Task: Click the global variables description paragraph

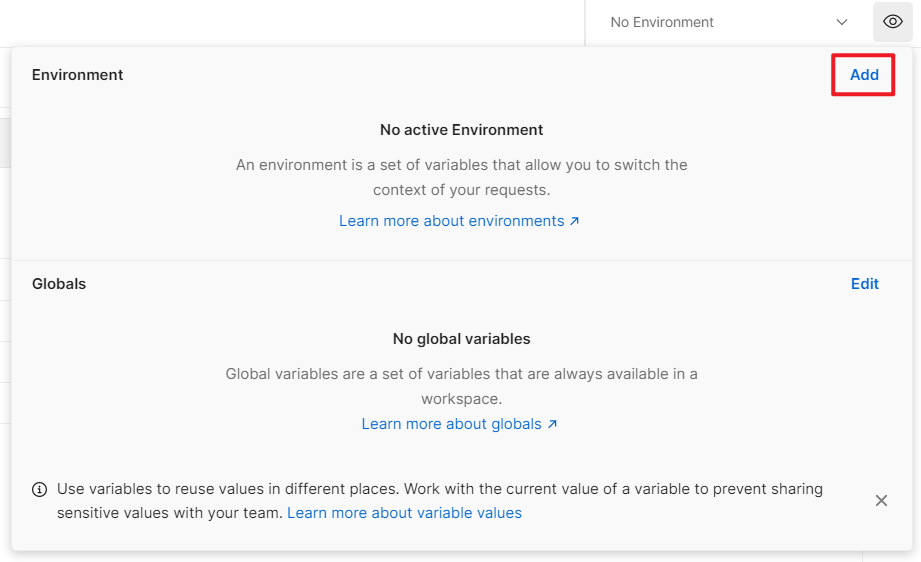Action: pos(461,385)
